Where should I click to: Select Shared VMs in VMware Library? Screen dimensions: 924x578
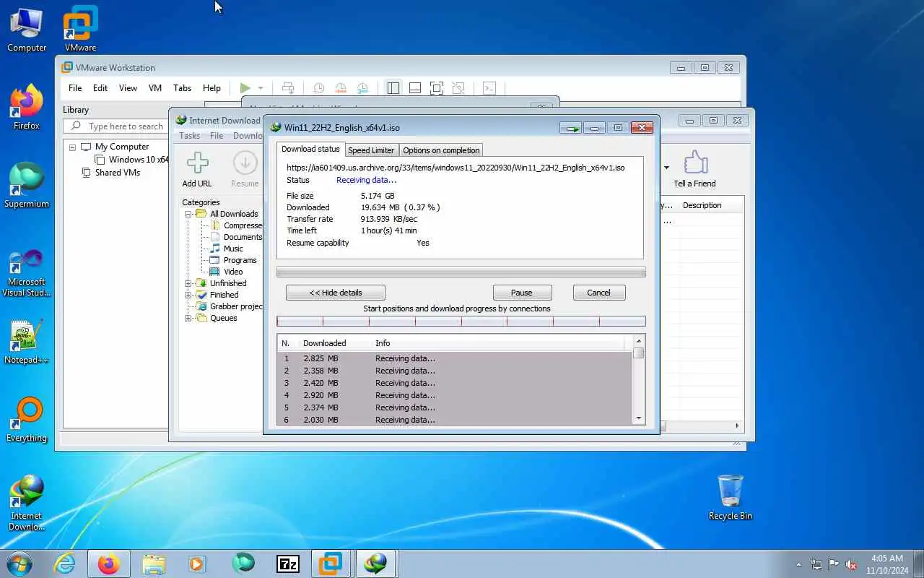[111, 173]
